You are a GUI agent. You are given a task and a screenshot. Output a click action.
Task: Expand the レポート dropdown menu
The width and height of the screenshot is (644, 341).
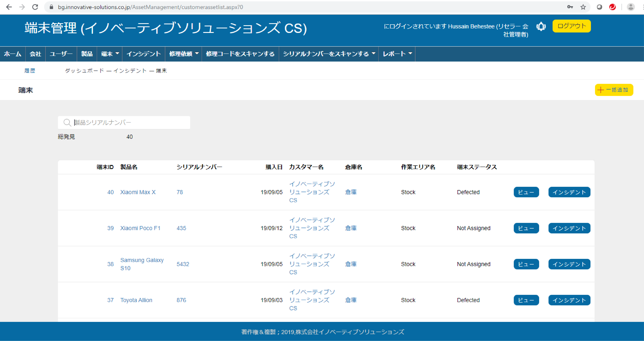397,54
